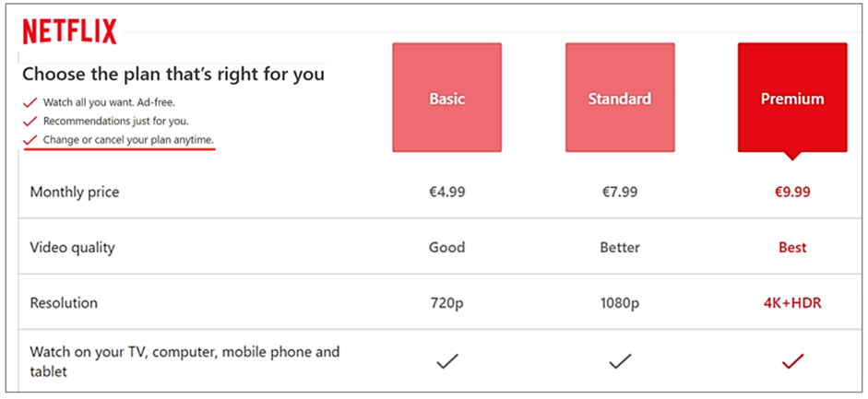Click the "Choose the plan" heading
This screenshot has height=399, width=868.
[172, 74]
